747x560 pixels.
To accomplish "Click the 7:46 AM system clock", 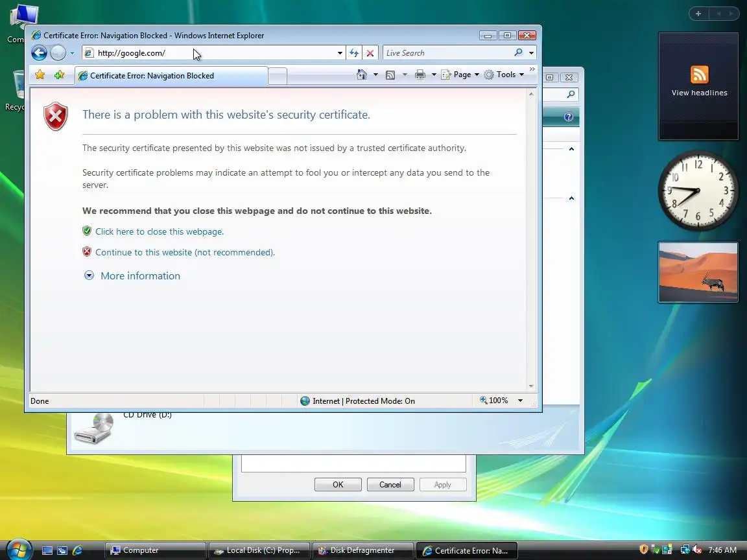I will [722, 550].
